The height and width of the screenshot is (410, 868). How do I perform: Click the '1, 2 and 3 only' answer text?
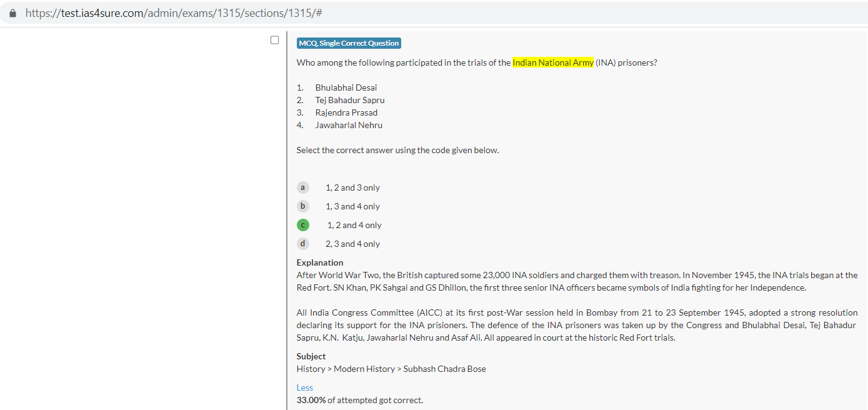coord(352,187)
